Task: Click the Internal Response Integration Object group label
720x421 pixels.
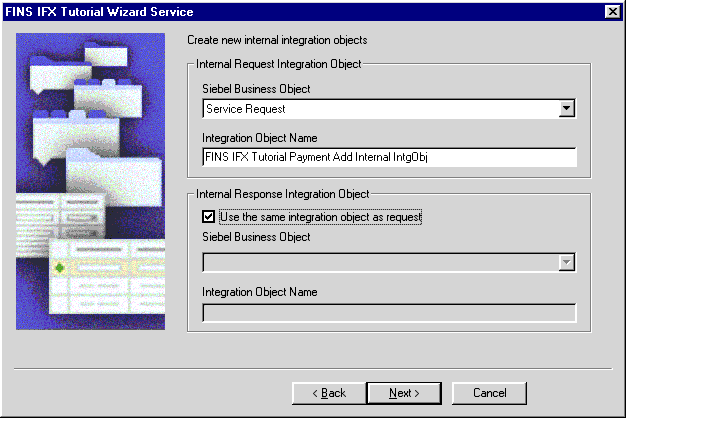Action: point(282,194)
